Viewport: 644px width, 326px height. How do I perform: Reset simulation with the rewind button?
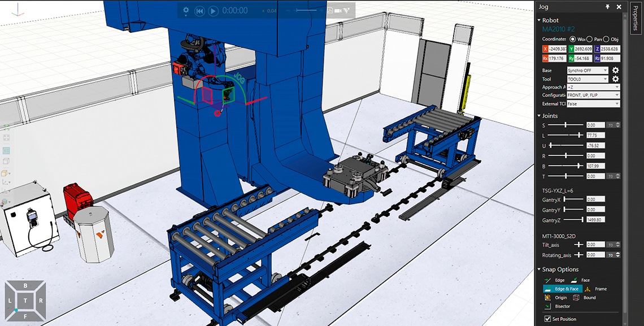click(199, 11)
